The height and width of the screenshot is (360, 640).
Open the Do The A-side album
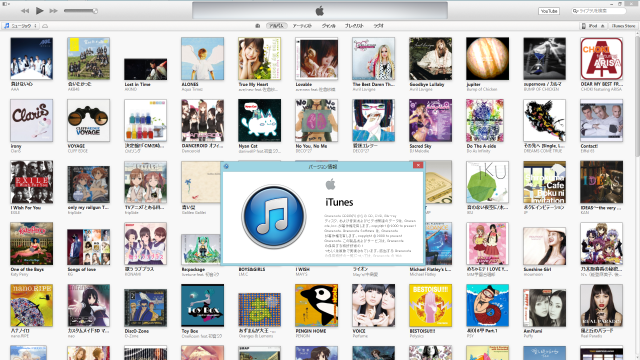[485, 120]
